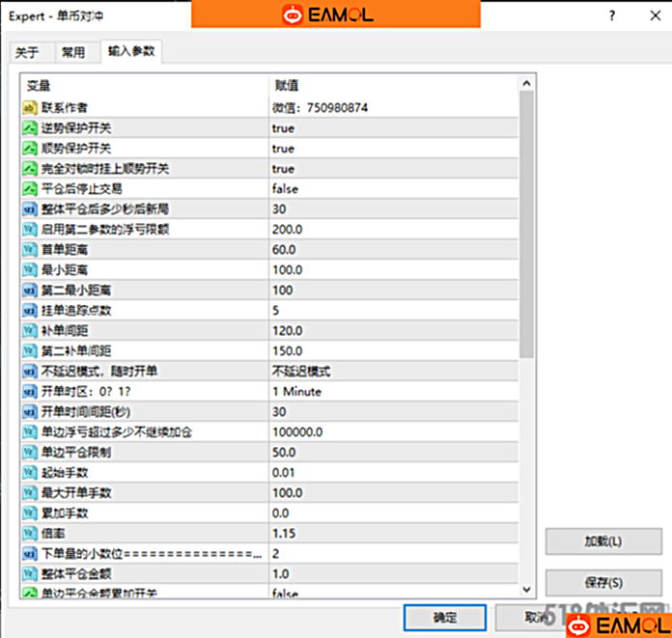Click the vertical scrollbar thumb

(x=527, y=224)
